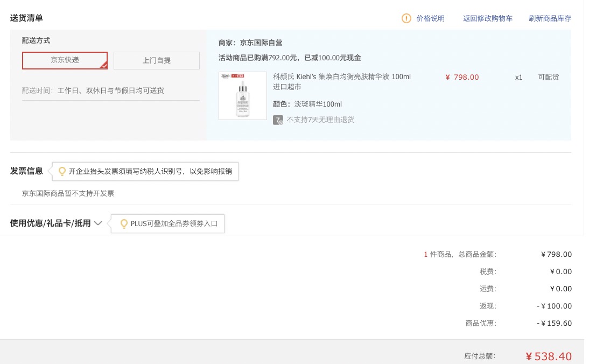Click the lightbulb icon in invoice tip
Screen dimensions: 589x364
[x=62, y=171]
